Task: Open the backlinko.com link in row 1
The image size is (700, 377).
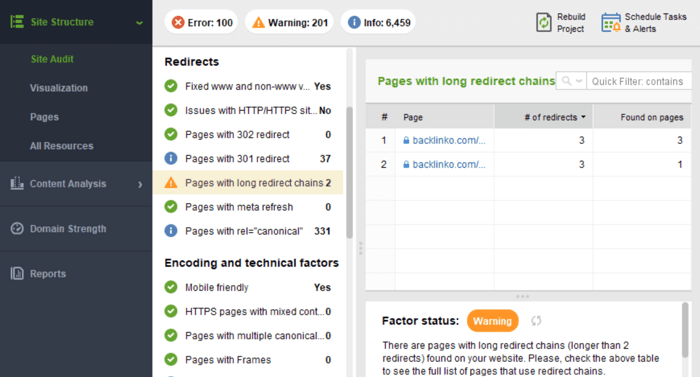Action: click(x=449, y=140)
